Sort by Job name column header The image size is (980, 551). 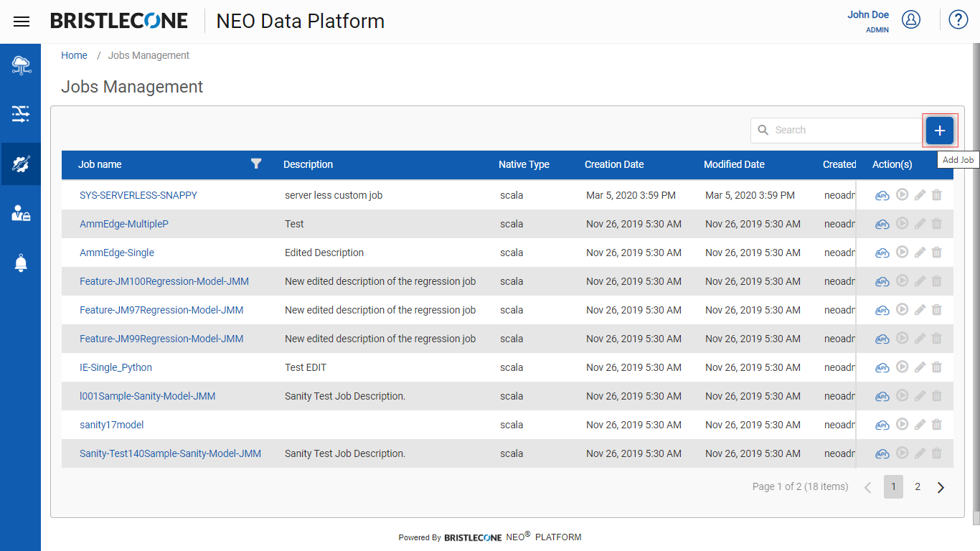tap(100, 164)
